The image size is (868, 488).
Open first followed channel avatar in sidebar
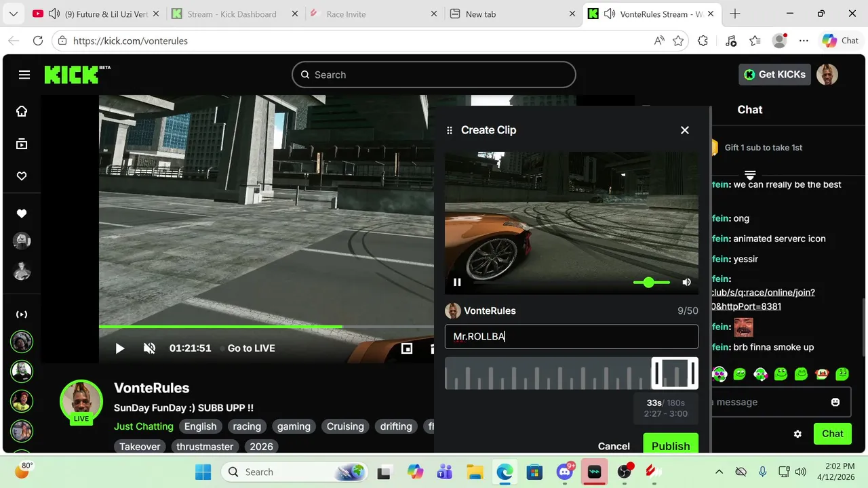(22, 241)
